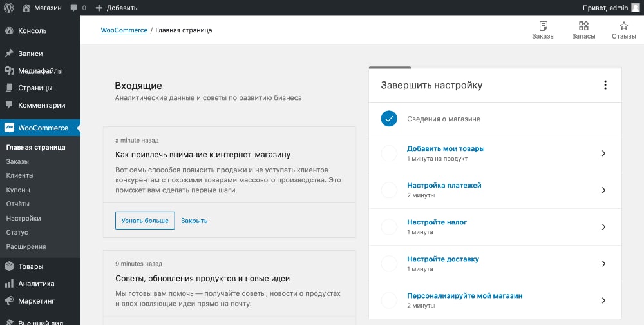The height and width of the screenshot is (325, 644).
Task: Click the Страницы pages icon
Action: [x=9, y=88]
